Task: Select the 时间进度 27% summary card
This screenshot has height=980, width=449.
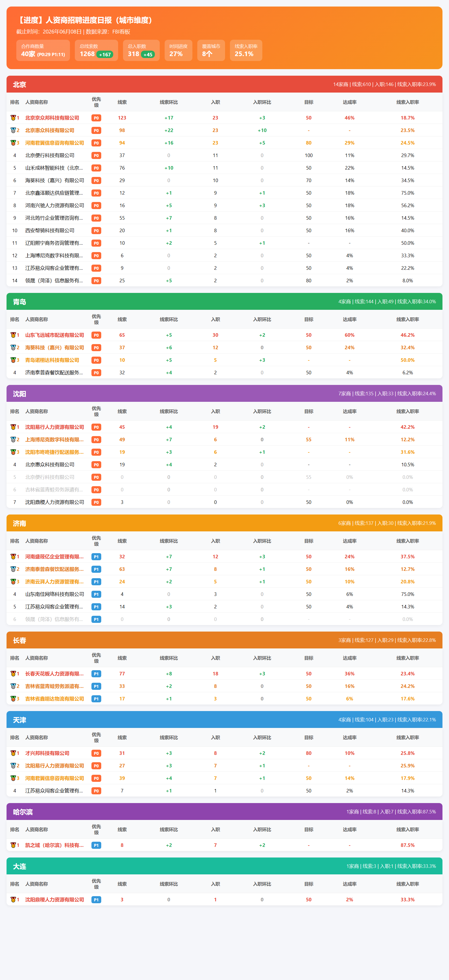Action: pyautogui.click(x=178, y=50)
